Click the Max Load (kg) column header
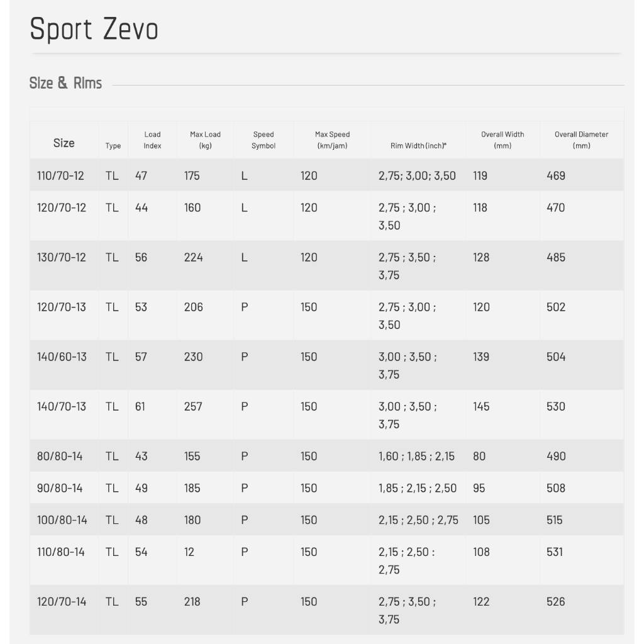The width and height of the screenshot is (644, 644). pyautogui.click(x=205, y=140)
